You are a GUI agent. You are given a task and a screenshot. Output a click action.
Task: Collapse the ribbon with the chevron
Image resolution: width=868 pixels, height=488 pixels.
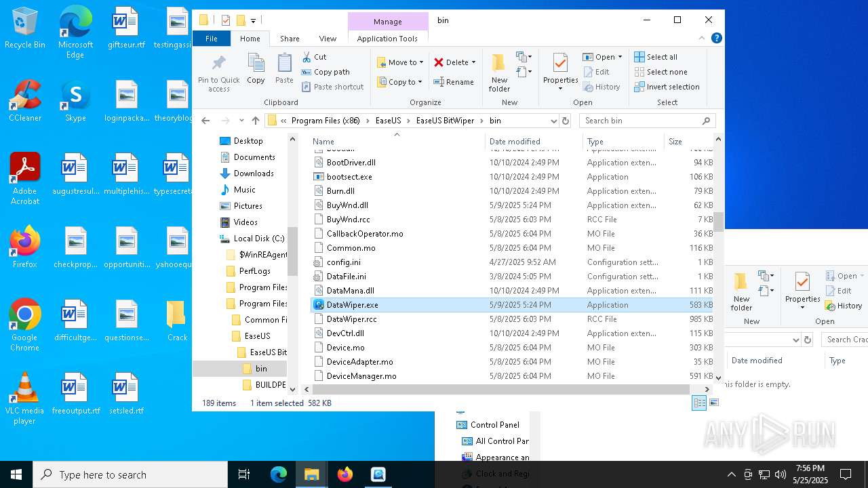click(703, 39)
